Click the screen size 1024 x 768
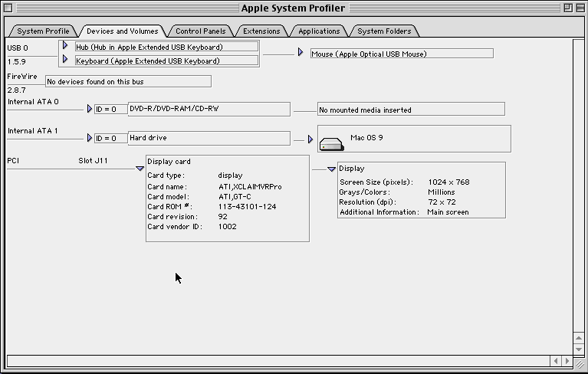Screen dimensions: 588x374 point(448,182)
